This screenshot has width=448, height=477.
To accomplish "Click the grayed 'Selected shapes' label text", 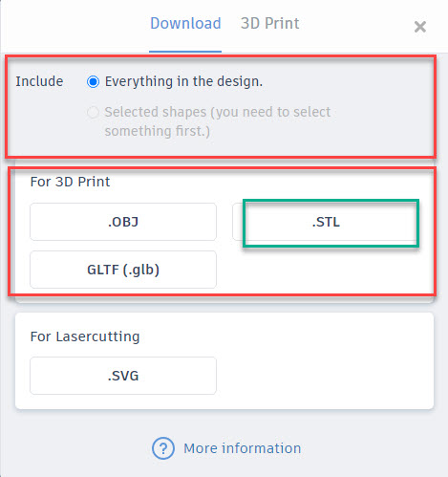I will tap(218, 121).
